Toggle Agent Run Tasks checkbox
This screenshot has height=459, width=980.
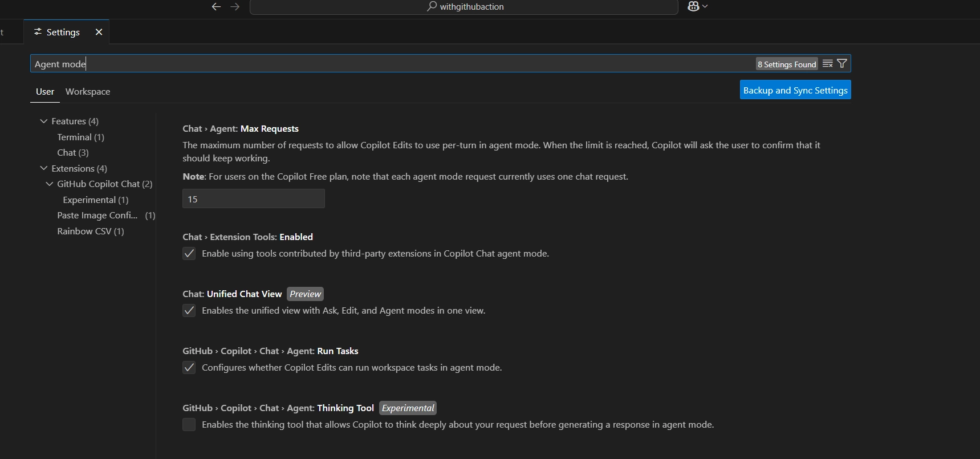pyautogui.click(x=189, y=368)
